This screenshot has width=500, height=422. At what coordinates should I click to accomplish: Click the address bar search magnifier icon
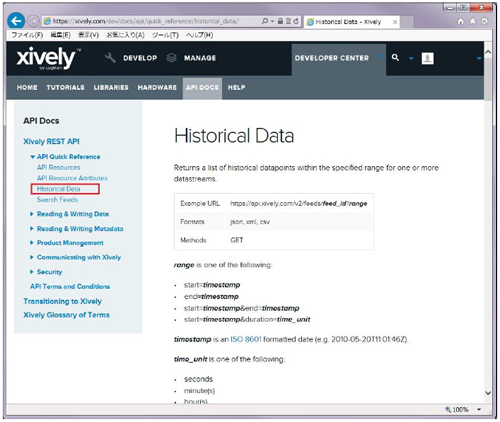[x=265, y=21]
